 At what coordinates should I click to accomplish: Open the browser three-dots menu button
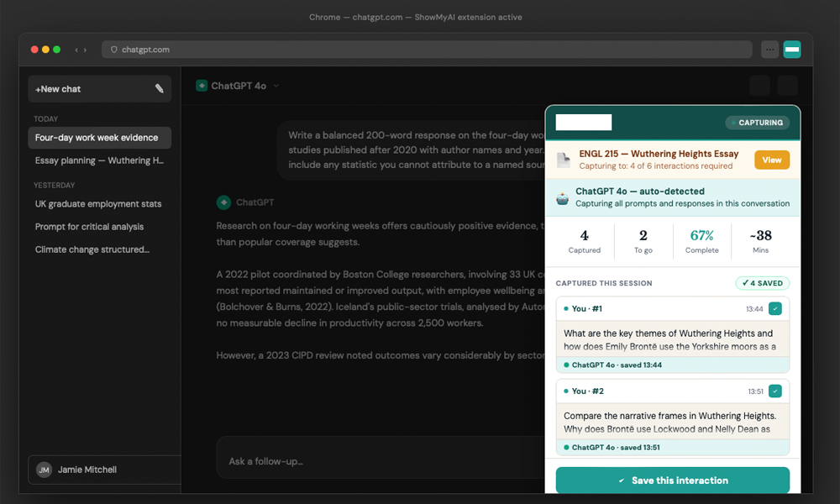(x=769, y=50)
